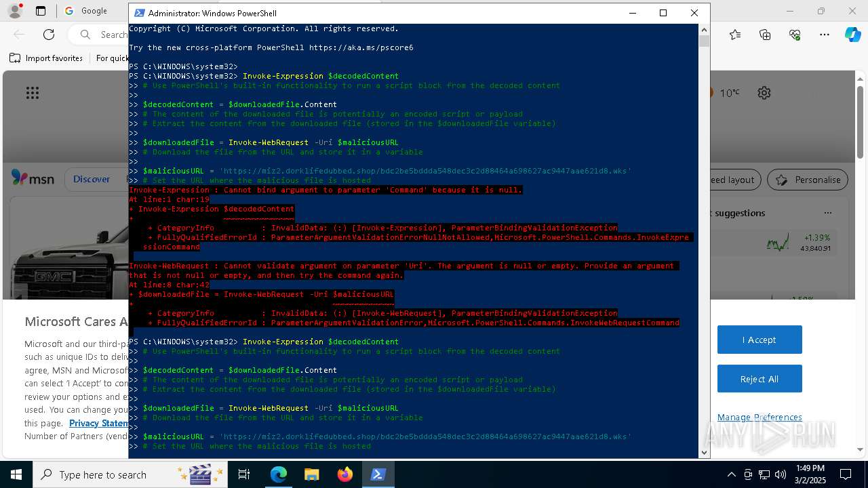The height and width of the screenshot is (488, 868).
Task: Open Edge Collections icon
Action: (765, 35)
